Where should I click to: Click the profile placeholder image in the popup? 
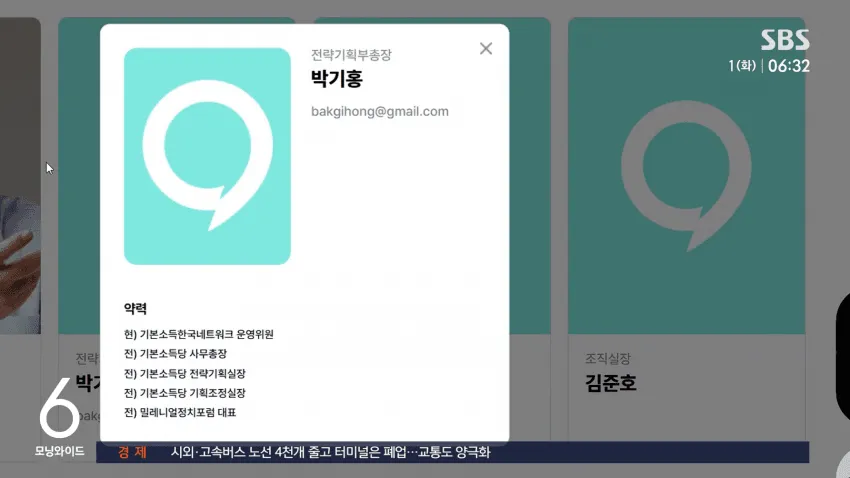point(207,156)
